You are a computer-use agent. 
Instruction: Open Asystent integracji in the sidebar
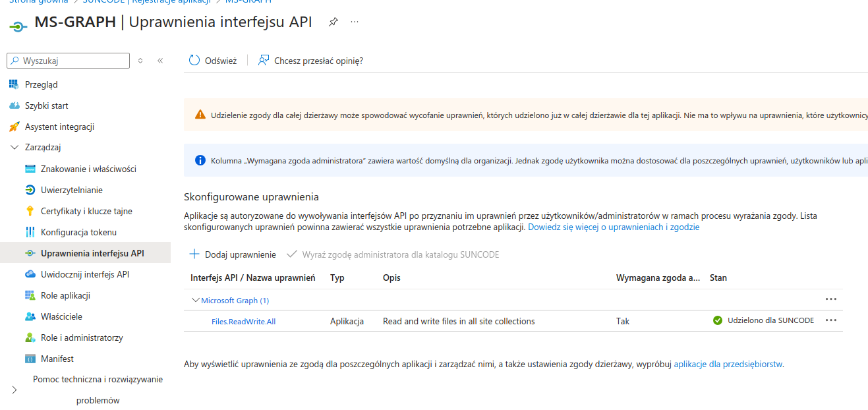tap(60, 127)
